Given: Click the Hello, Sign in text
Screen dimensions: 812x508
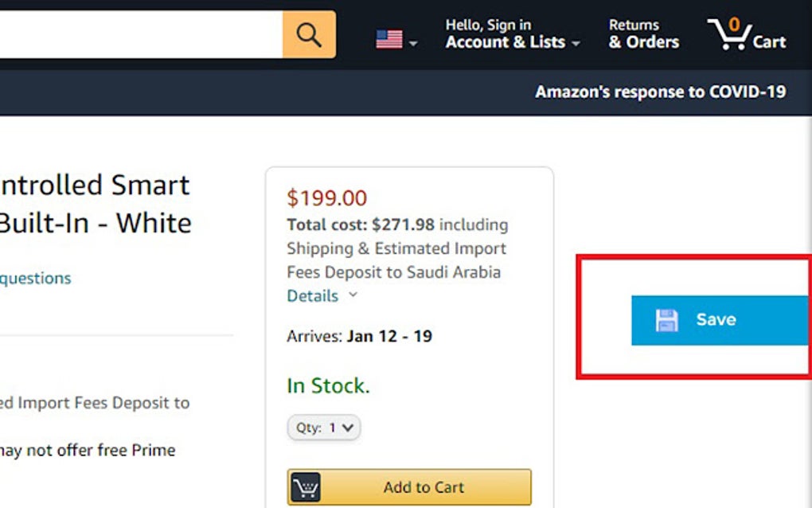Looking at the screenshot, I should [x=488, y=25].
